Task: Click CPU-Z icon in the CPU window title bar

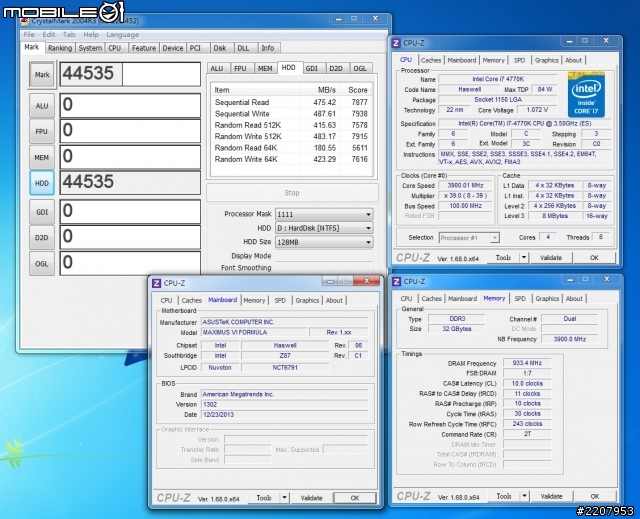Action: [396, 43]
